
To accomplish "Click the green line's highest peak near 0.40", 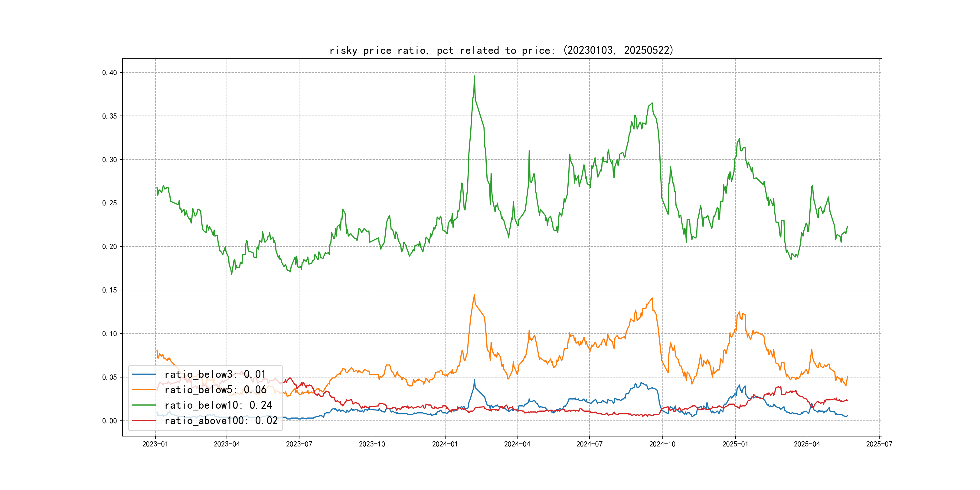I will click(474, 77).
